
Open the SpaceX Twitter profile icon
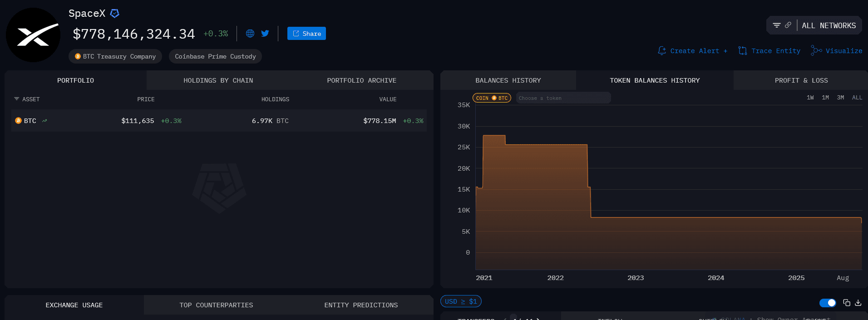tap(265, 34)
